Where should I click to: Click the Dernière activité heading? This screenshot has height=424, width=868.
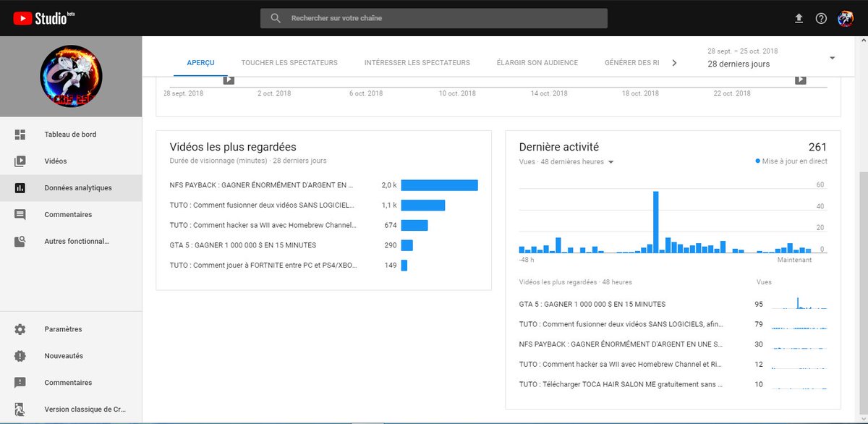(x=559, y=147)
